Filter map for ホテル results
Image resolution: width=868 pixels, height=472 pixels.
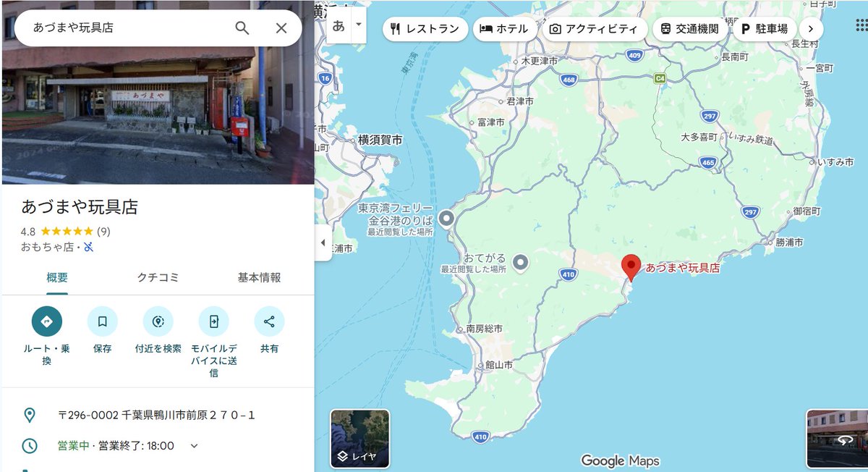[x=504, y=28]
